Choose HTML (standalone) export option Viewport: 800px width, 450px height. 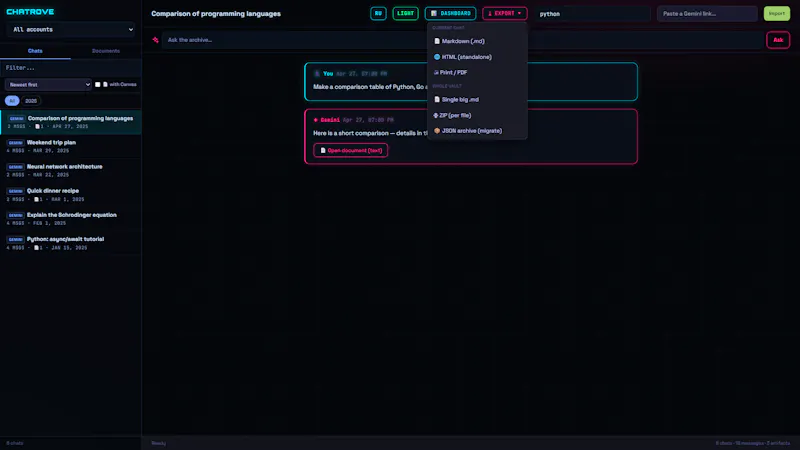477,57
